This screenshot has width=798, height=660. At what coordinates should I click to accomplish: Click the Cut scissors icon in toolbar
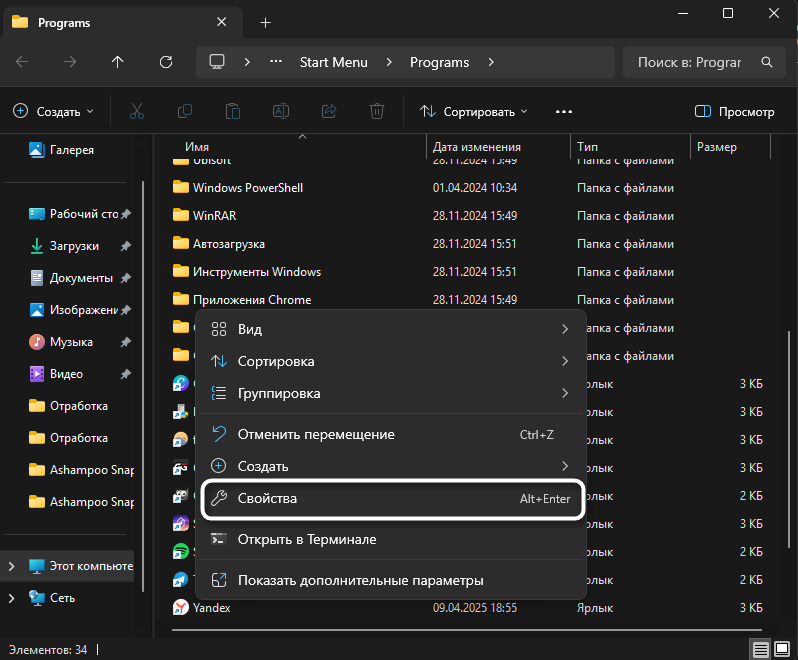(x=137, y=112)
